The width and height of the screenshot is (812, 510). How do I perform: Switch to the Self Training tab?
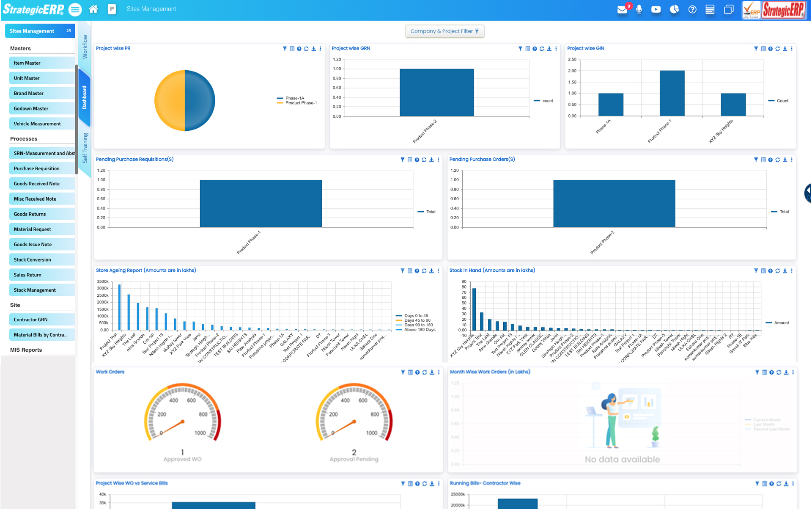[x=85, y=148]
